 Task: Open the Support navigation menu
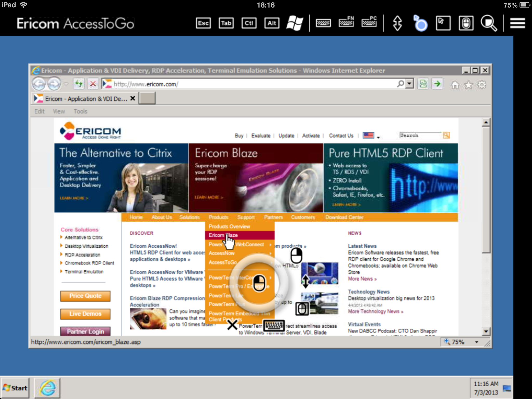pos(246,217)
